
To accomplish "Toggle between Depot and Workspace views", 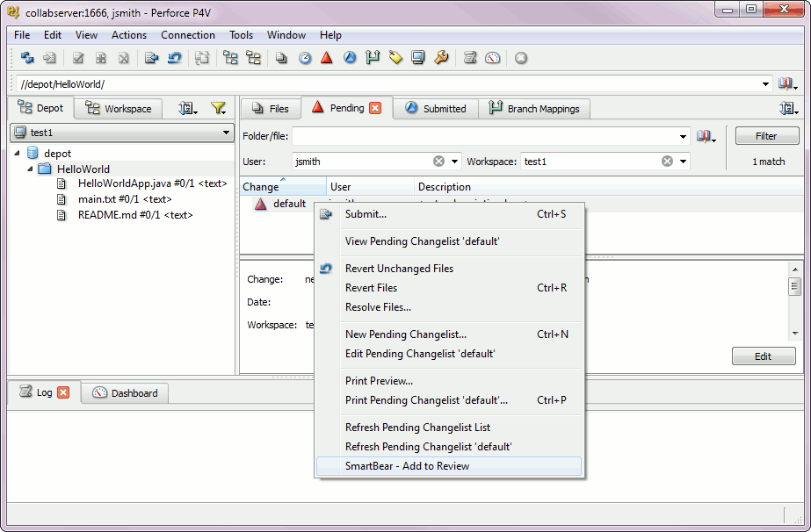I will (117, 107).
